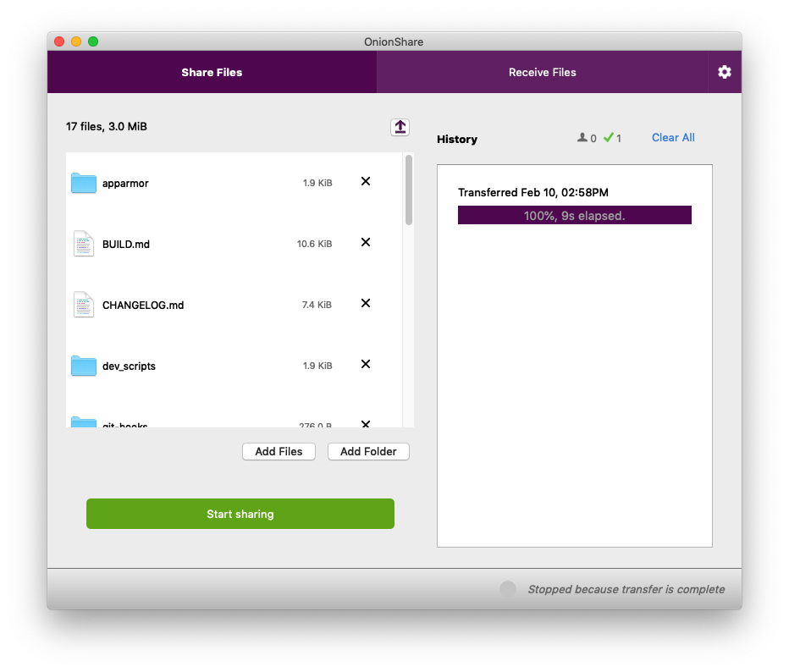Select the BUILD.md file icon
The height and width of the screenshot is (672, 789).
83,244
